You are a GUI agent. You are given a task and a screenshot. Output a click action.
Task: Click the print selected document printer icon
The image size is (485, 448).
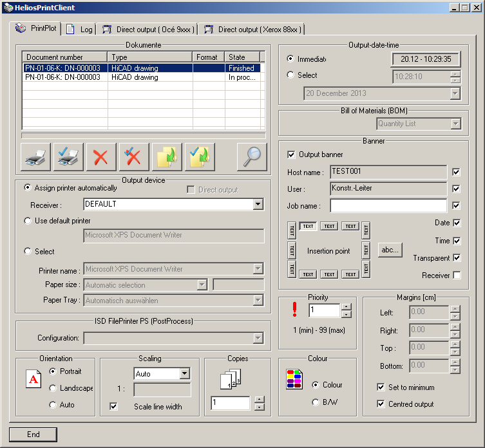[x=35, y=157]
